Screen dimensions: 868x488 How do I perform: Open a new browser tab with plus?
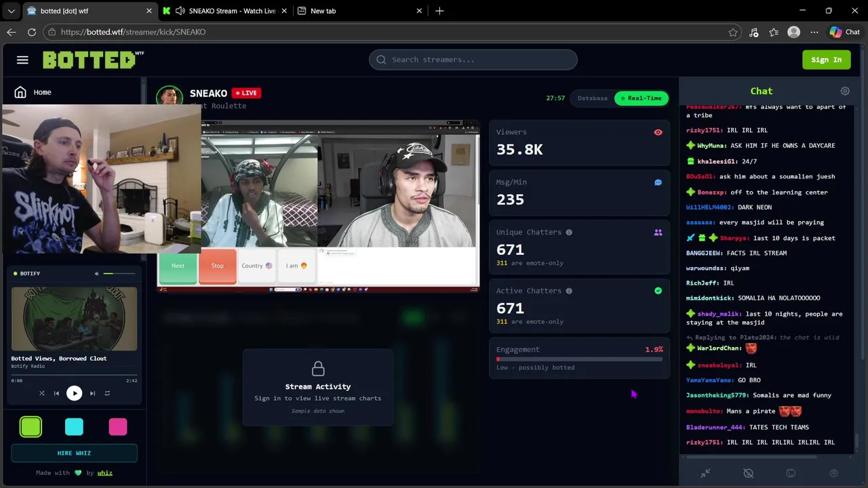[x=439, y=11]
